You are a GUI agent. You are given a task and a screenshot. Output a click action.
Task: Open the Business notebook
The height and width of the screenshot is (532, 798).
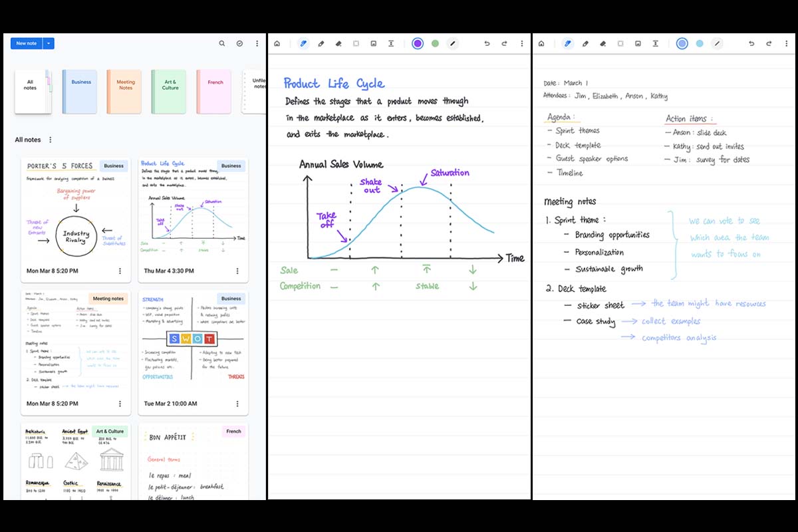pos(79,91)
